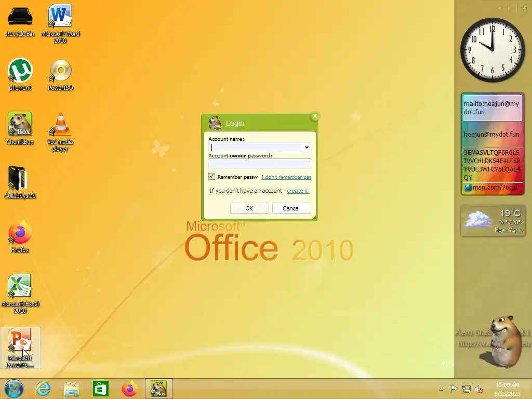Select the 3EMASVLTQF6RGLS key text entry
The height and width of the screenshot is (399, 532).
click(x=493, y=165)
